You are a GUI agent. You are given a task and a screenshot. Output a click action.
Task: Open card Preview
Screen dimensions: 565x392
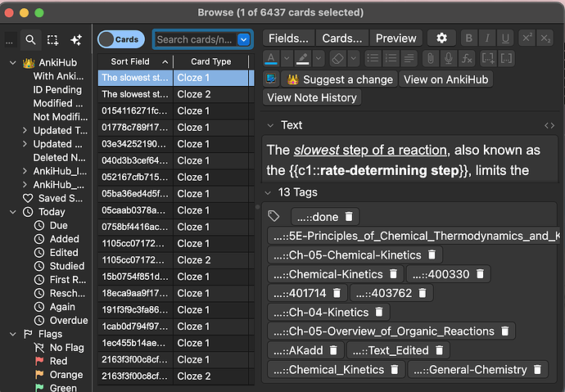[396, 38]
